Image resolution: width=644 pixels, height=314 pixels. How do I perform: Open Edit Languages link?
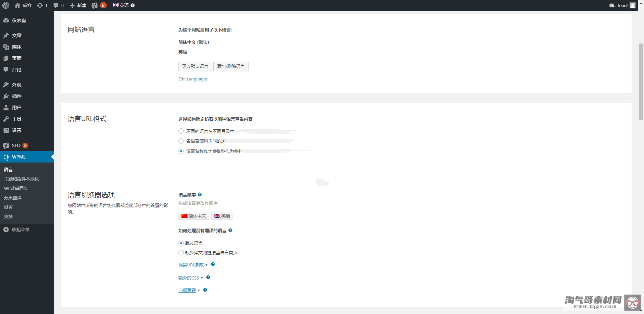click(193, 79)
